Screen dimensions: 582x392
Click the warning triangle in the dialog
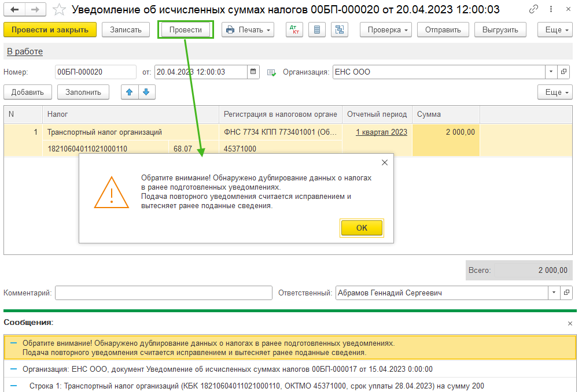(x=111, y=193)
